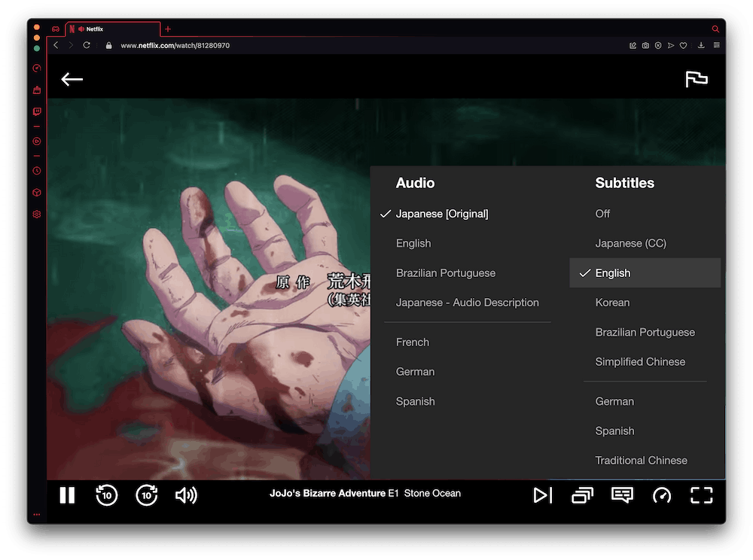Skip forward 10 seconds
Image resolution: width=753 pixels, height=560 pixels.
(147, 495)
